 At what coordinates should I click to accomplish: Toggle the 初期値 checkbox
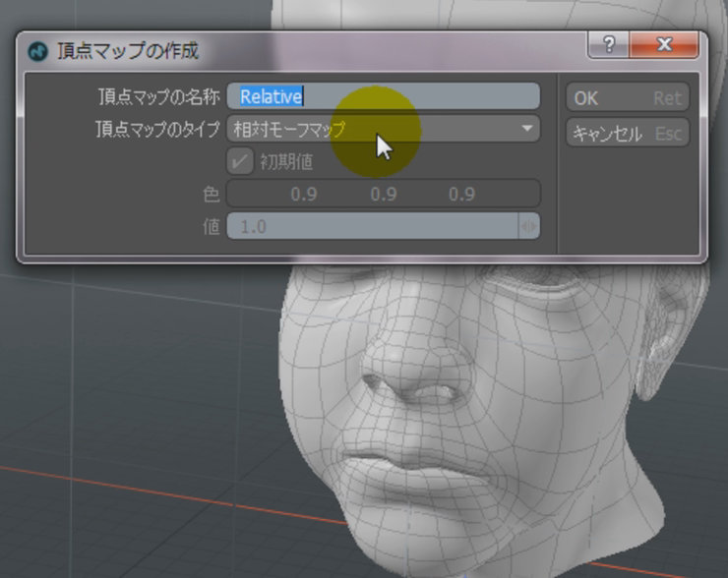point(240,161)
